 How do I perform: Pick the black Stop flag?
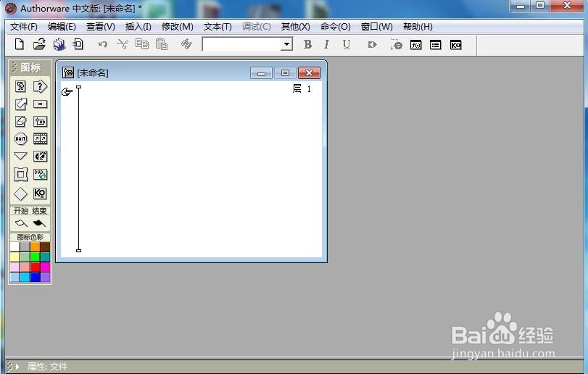pyautogui.click(x=39, y=223)
